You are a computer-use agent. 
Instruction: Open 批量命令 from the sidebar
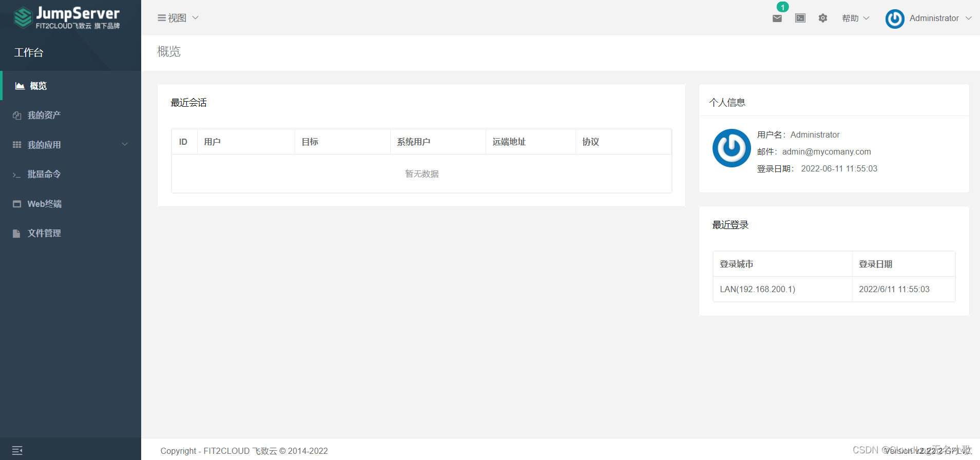(x=71, y=175)
